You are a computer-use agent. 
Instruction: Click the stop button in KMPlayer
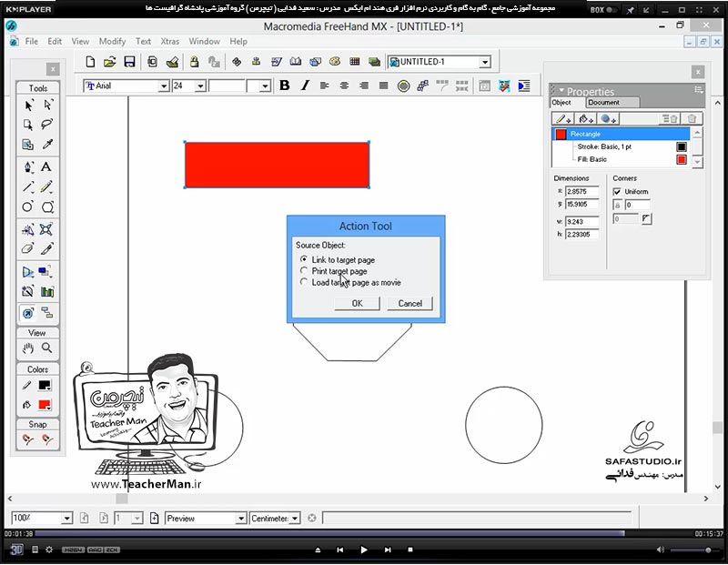[410, 550]
